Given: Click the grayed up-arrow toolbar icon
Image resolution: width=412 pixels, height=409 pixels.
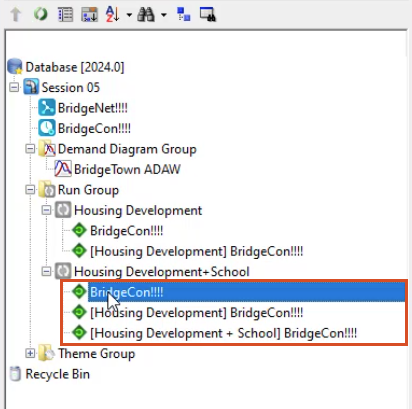Looking at the screenshot, I should 16,14.
